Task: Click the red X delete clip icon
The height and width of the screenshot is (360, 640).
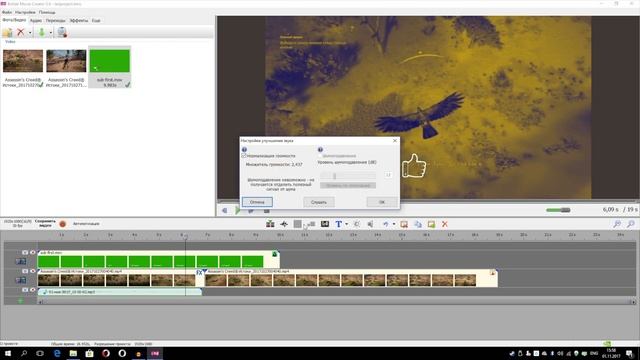Action: [x=445, y=224]
